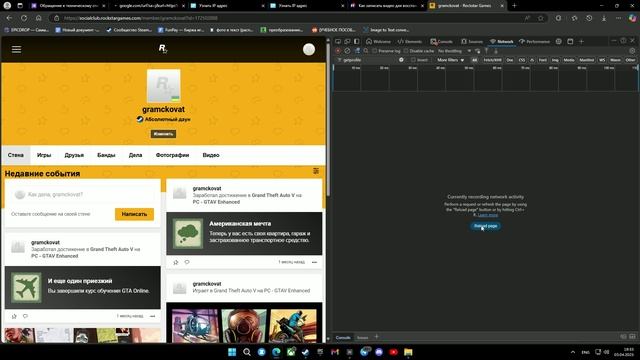Open the DevTools Performance tab
Screen dimensions: 640x360
point(534,41)
